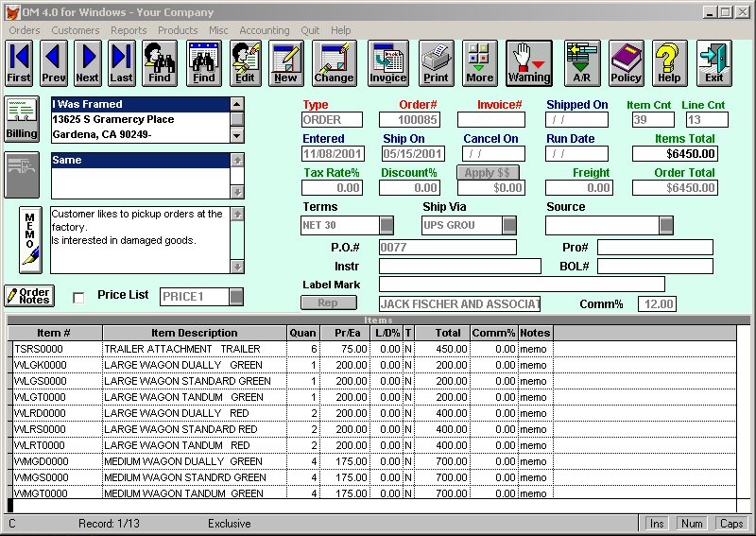The height and width of the screenshot is (536, 756).
Task: Open the Orders menu
Action: 25,30
